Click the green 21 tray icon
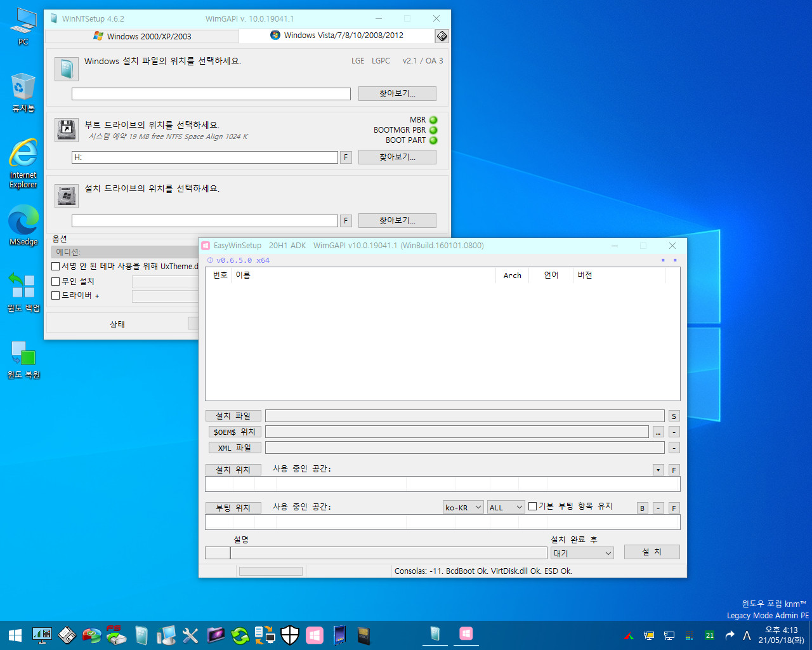The width and height of the screenshot is (812, 650). [x=709, y=635]
